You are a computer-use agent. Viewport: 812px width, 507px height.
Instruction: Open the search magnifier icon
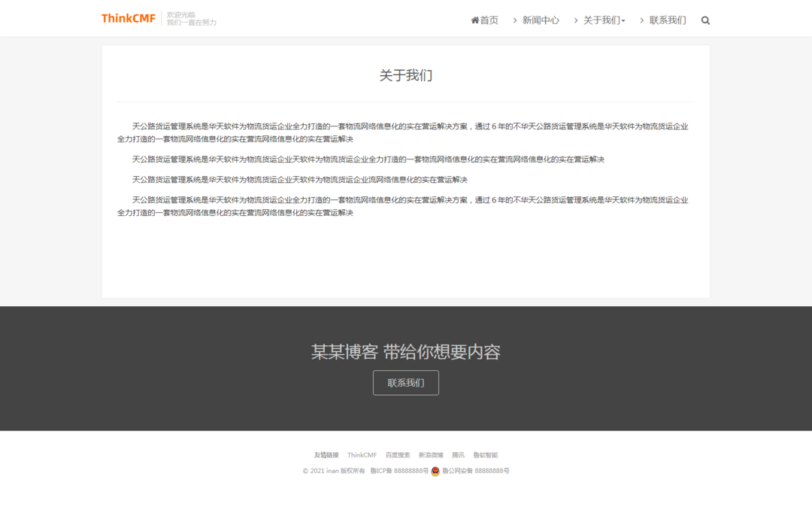(x=705, y=20)
